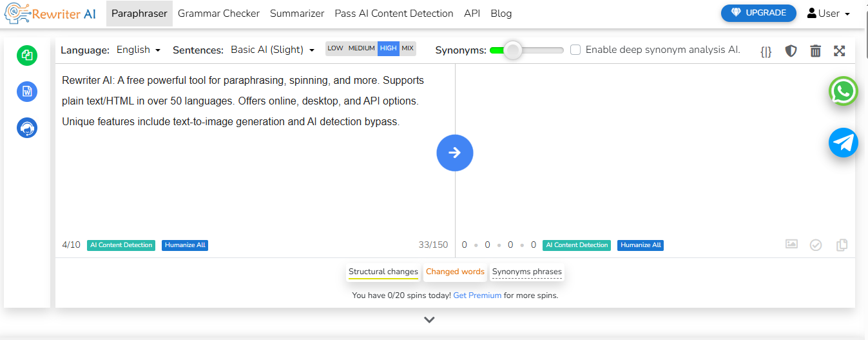Click the Synonyms slider handle
Viewport: 868px width, 340px height.
(x=512, y=50)
